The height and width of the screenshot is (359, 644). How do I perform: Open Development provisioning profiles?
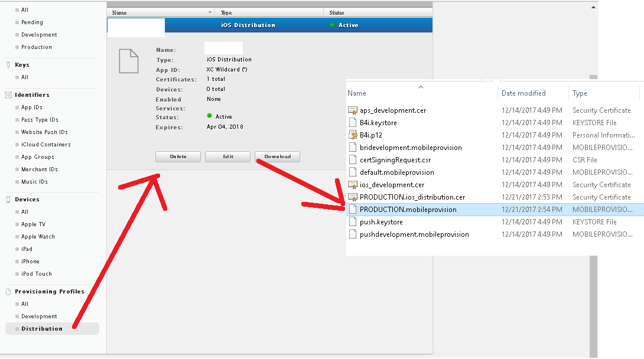(39, 316)
